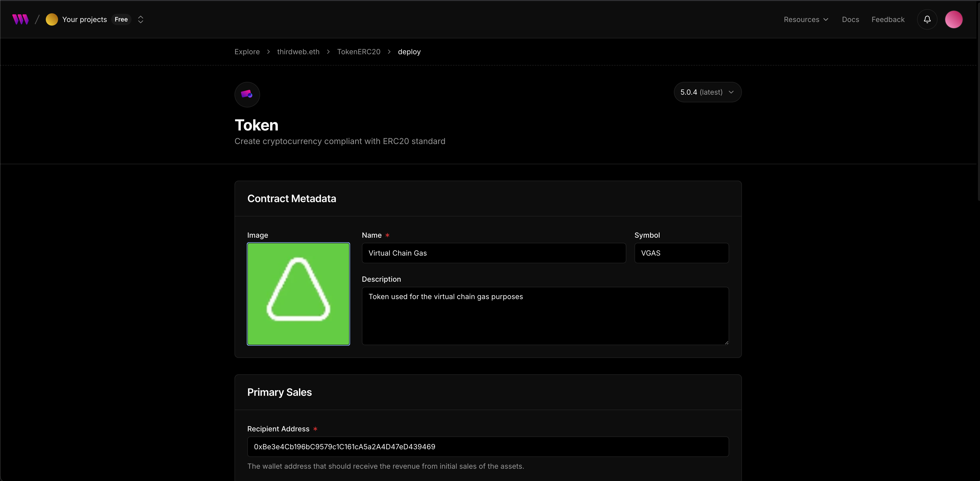Screen dimensions: 980x481
Task: Click the Recipient Address field
Action: [488, 446]
